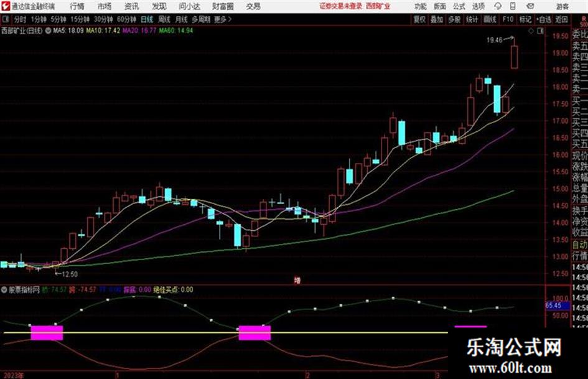Viewport: 588px width, 379px height.
Task: Click the 统计 statistics toolbar button
Action: (x=472, y=19)
